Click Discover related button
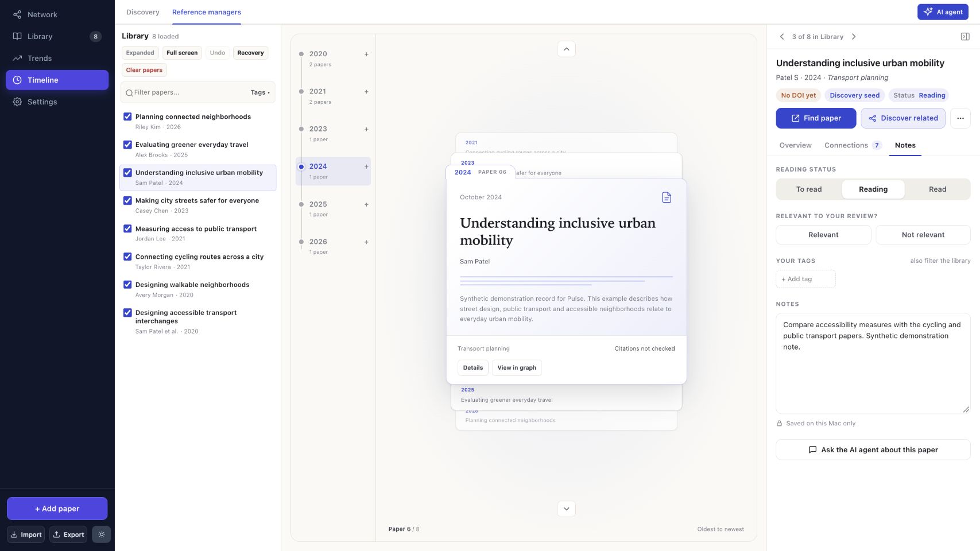980x551 pixels. click(903, 118)
